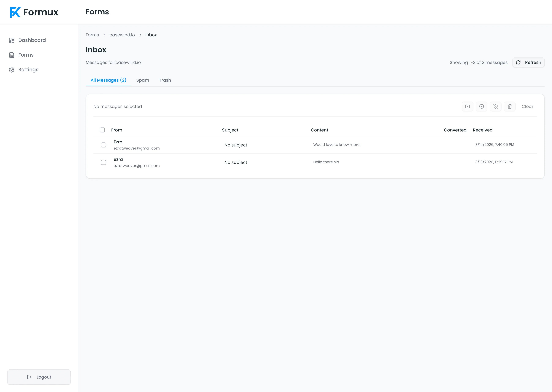Click timestamp 3/14/2026, 7:40:05 PM

(x=494, y=145)
